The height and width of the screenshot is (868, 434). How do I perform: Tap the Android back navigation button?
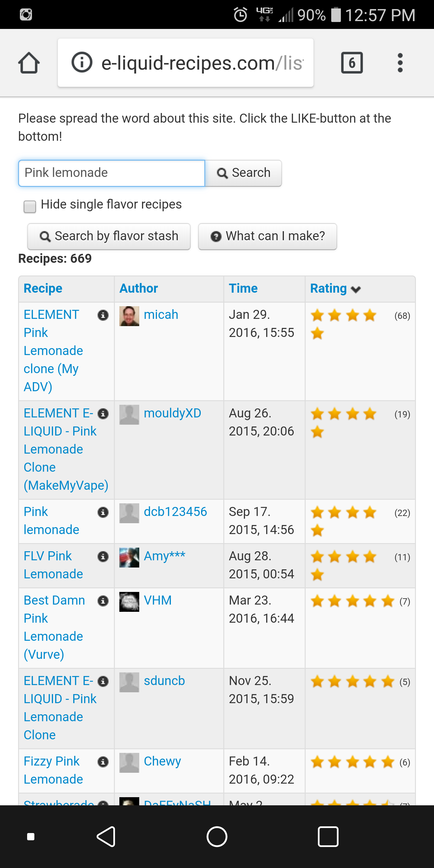(x=106, y=836)
